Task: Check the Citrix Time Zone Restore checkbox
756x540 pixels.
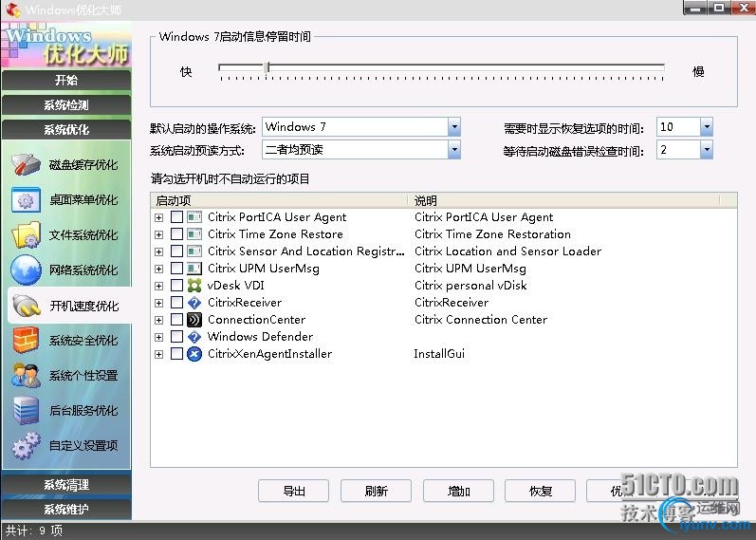Action: point(177,234)
